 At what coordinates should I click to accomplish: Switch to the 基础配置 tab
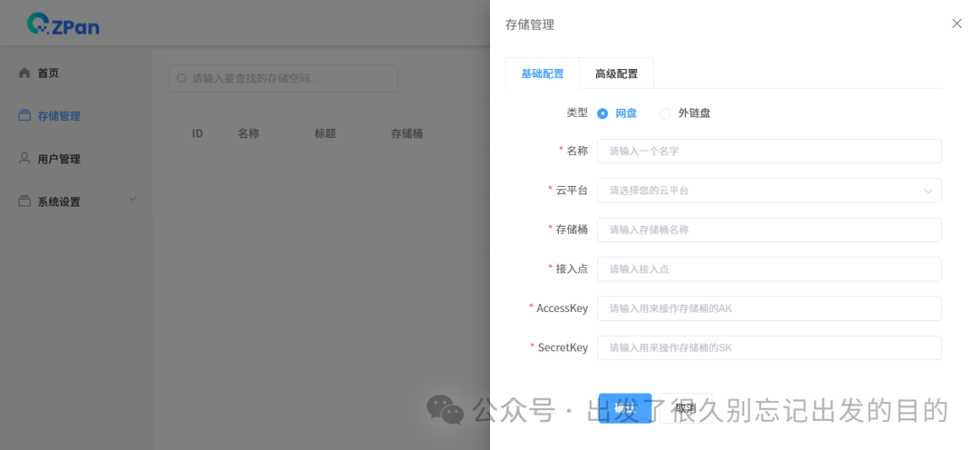coord(543,73)
